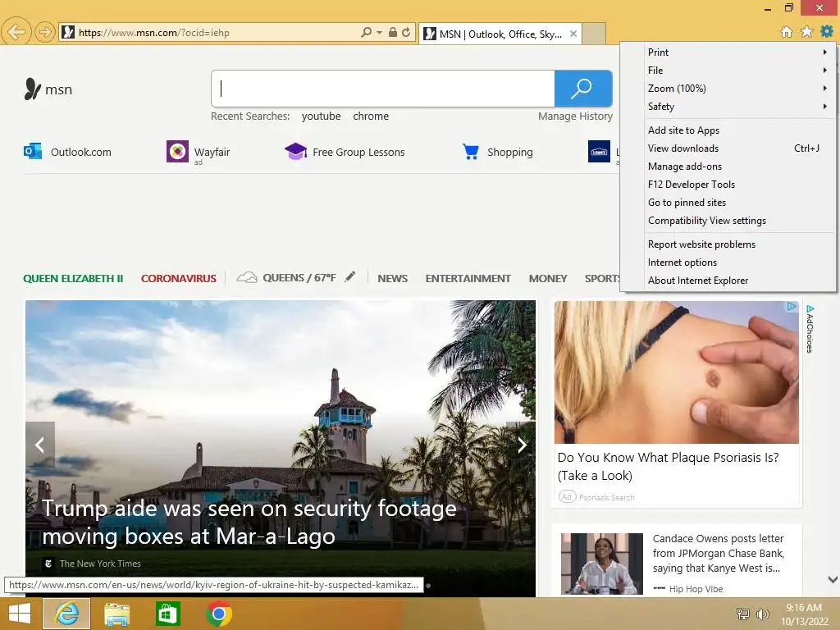Click the Lowe's shortcut icon

pos(599,152)
